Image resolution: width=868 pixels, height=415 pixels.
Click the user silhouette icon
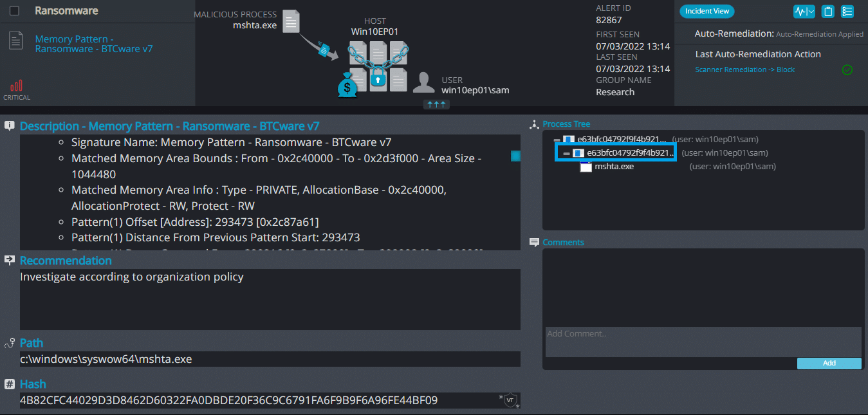point(423,82)
